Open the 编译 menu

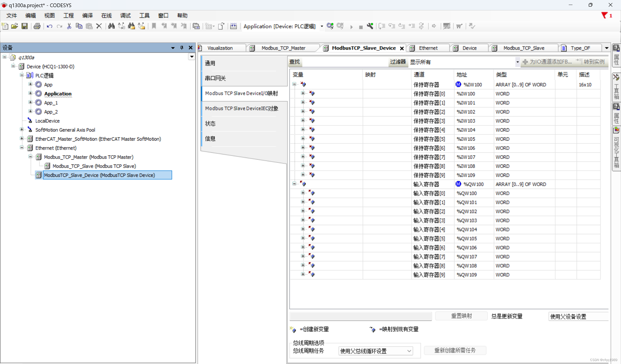[87, 16]
